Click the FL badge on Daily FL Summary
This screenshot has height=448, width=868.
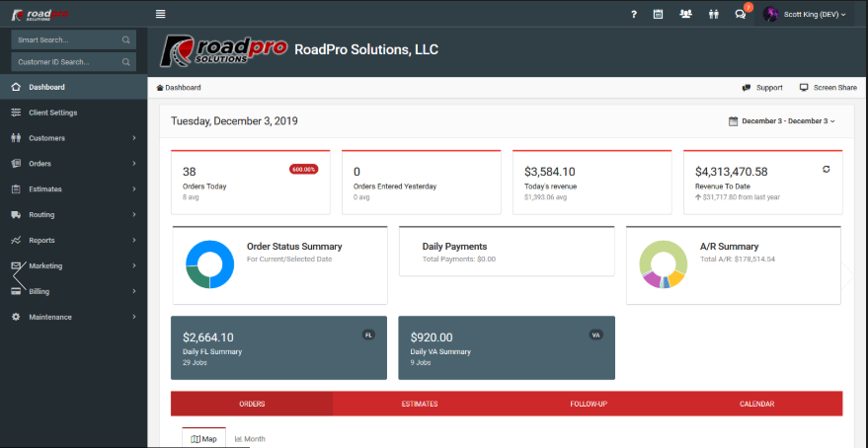click(x=368, y=335)
